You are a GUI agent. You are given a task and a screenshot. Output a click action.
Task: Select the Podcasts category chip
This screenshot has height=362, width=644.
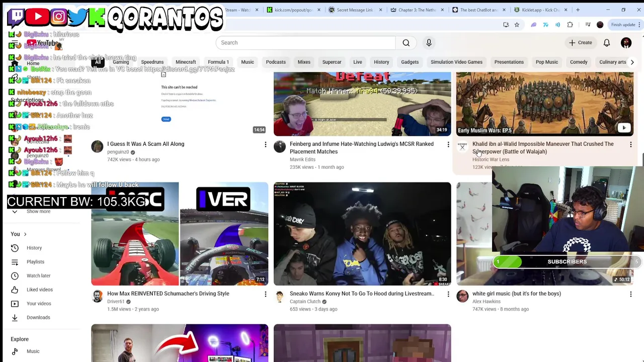(x=276, y=62)
